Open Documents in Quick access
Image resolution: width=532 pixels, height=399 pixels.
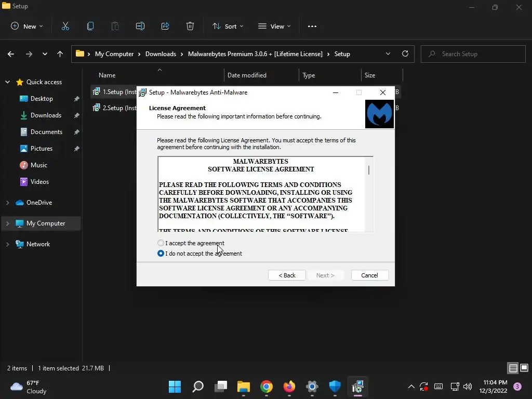tap(42, 132)
